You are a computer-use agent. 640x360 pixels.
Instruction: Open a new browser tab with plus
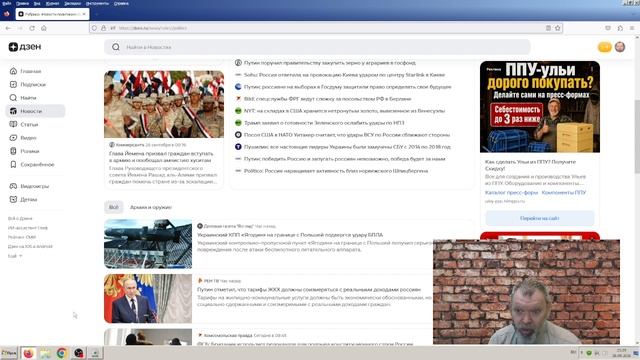coord(97,14)
